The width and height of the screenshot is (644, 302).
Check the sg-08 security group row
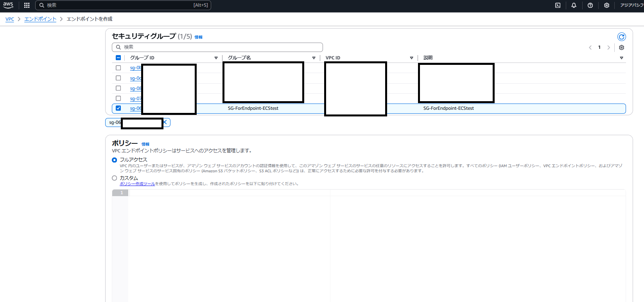[x=118, y=88]
